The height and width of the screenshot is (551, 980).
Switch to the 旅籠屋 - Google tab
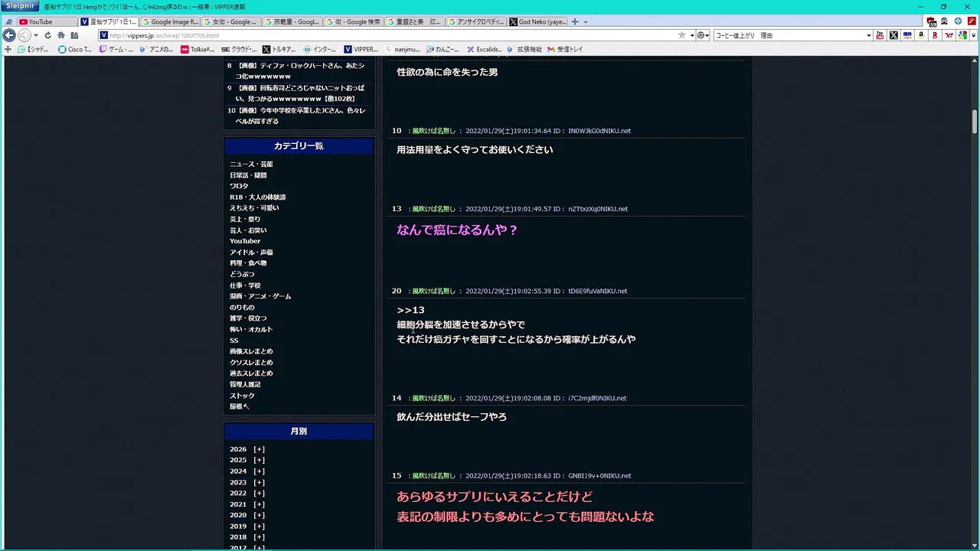coord(292,21)
